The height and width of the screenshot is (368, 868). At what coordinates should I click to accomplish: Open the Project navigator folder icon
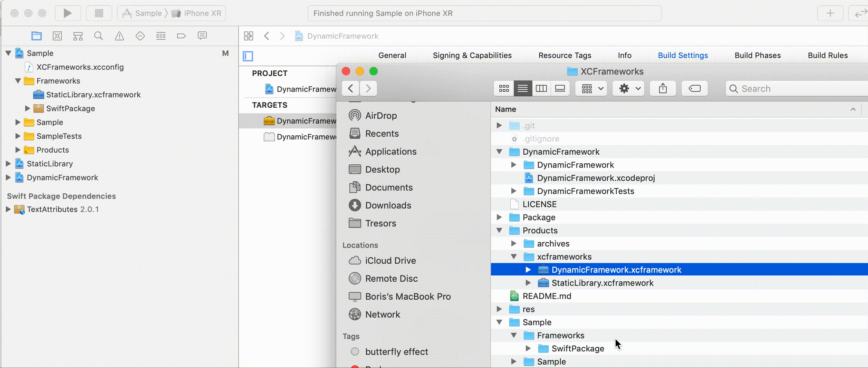[37, 36]
